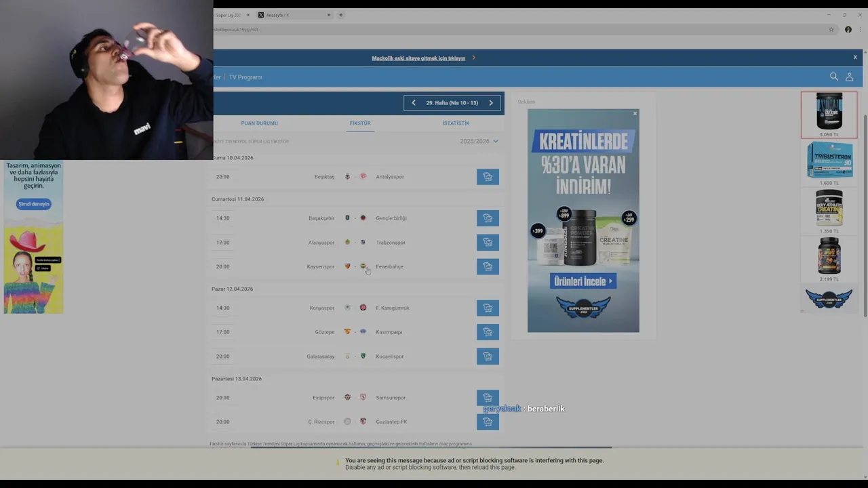Screen dimensions: 868x488
Task: Click the Gaziantep FK team crest
Action: tap(363, 422)
